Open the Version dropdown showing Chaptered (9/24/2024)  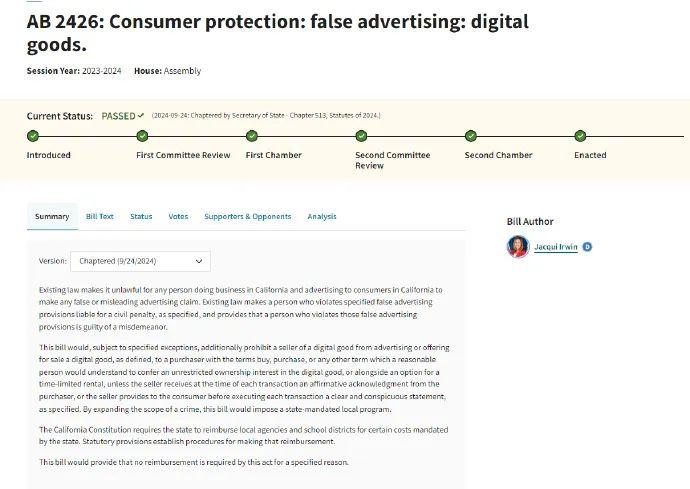coord(140,261)
